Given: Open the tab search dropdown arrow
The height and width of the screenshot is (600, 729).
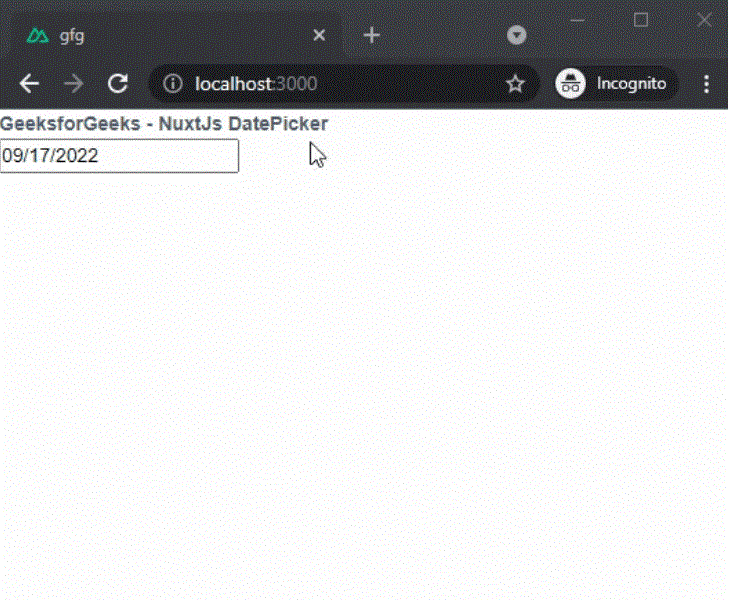Looking at the screenshot, I should [x=517, y=35].
